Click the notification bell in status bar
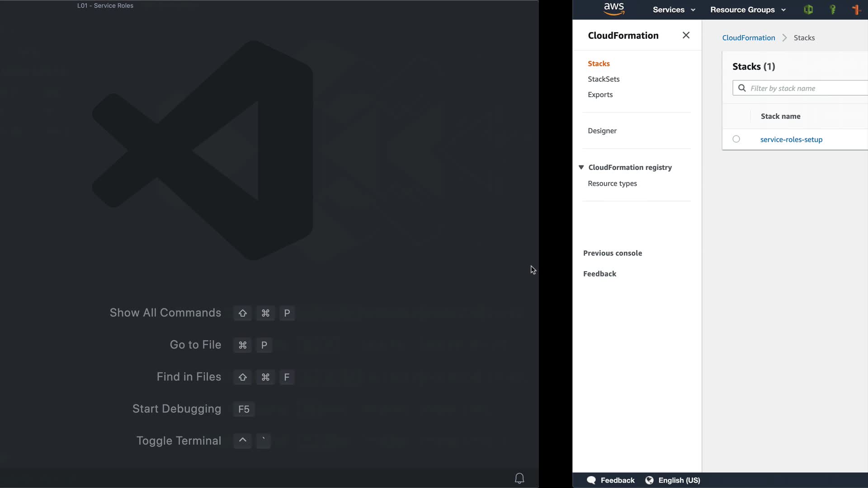This screenshot has width=868, height=488. 519,478
